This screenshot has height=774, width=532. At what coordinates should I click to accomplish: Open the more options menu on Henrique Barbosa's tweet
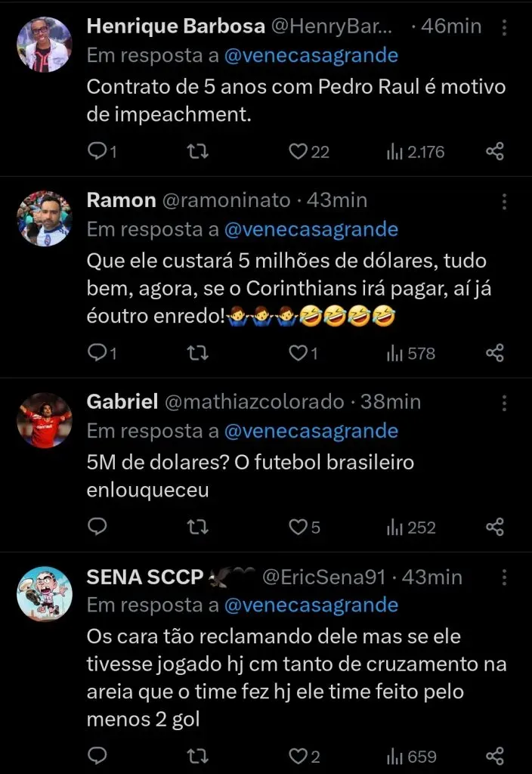(x=504, y=27)
